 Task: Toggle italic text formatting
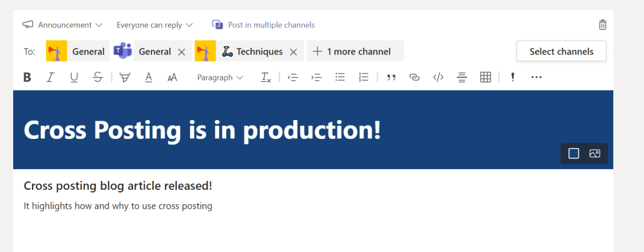coord(50,77)
